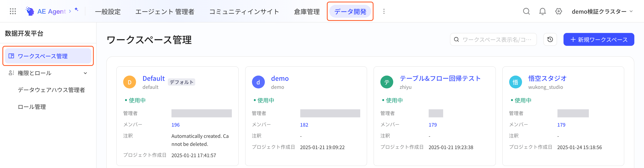
Task: Click member count 196 on Default card
Action: coord(175,125)
